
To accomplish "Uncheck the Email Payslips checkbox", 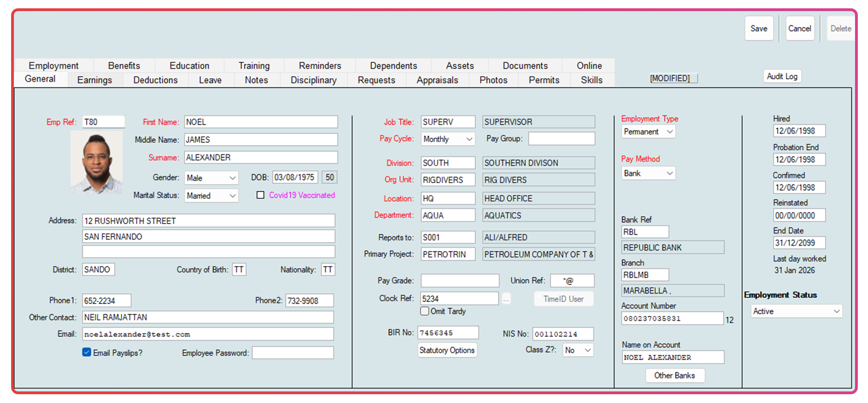I will (87, 352).
